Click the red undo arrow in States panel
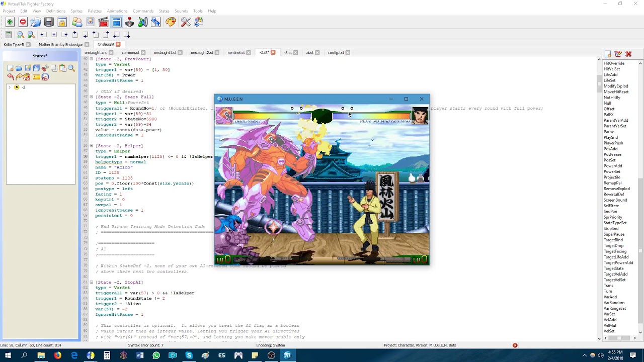Viewport: 644px width, 362px height. click(x=10, y=76)
